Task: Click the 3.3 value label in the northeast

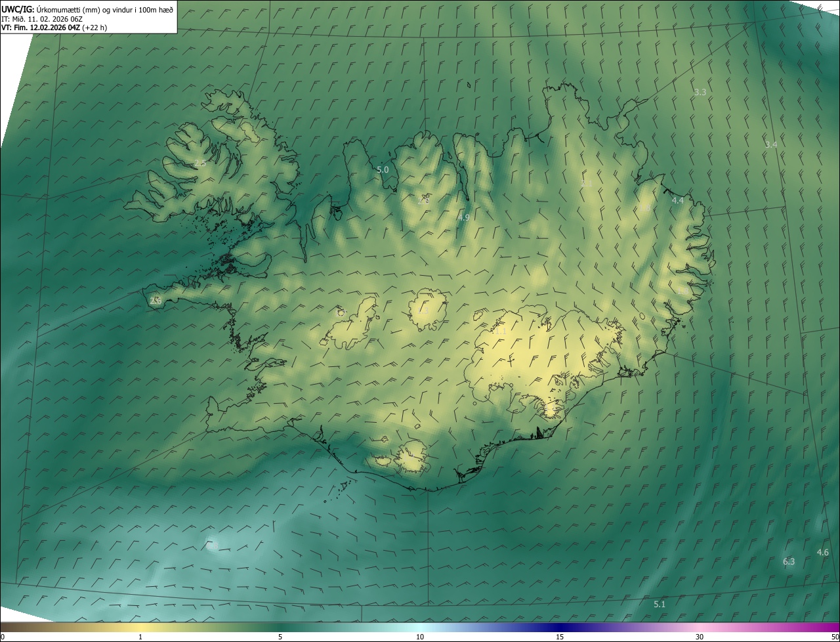Action: [x=700, y=93]
